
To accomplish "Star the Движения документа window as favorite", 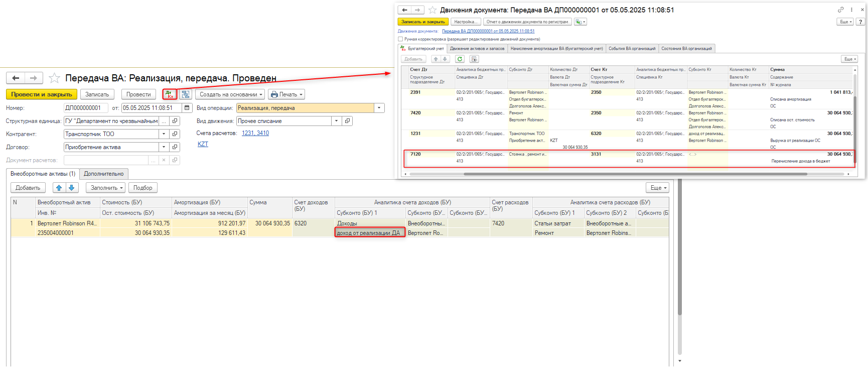I will tap(432, 10).
